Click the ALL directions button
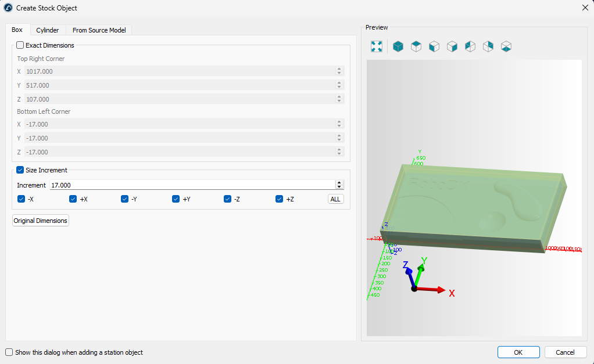 (335, 199)
